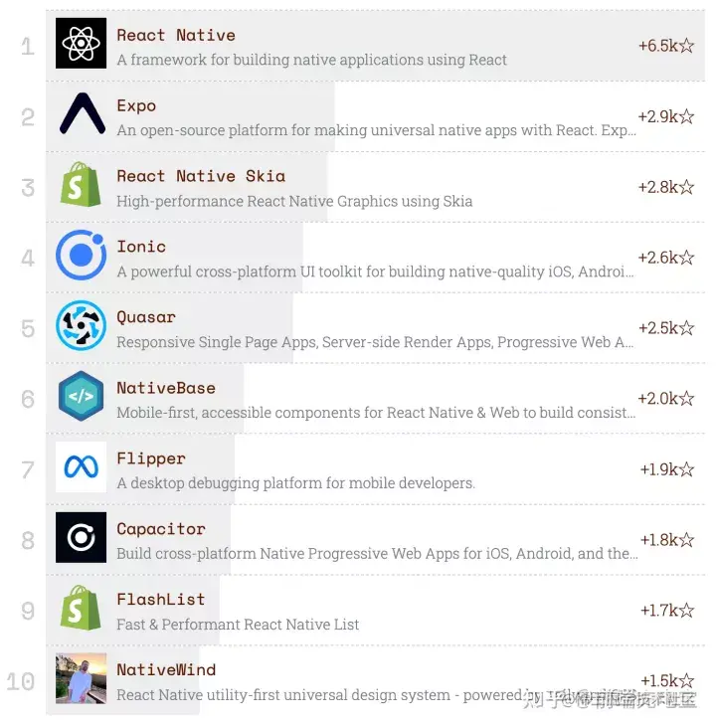Select the Ionic project name
Screen dimensions: 716x728
141,247
